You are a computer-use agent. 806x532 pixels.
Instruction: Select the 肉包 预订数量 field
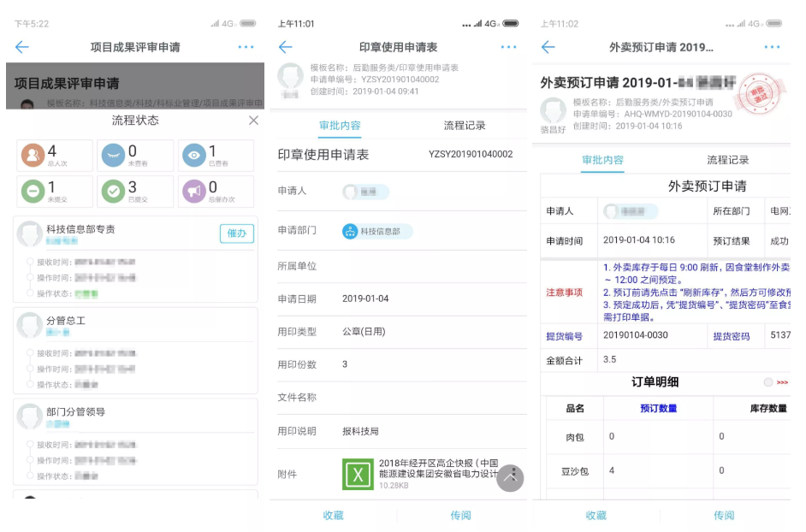(658, 437)
